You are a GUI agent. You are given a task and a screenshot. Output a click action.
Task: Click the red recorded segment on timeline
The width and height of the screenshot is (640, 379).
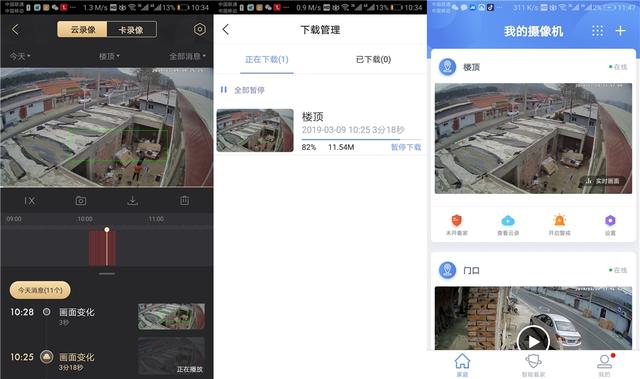[102, 248]
